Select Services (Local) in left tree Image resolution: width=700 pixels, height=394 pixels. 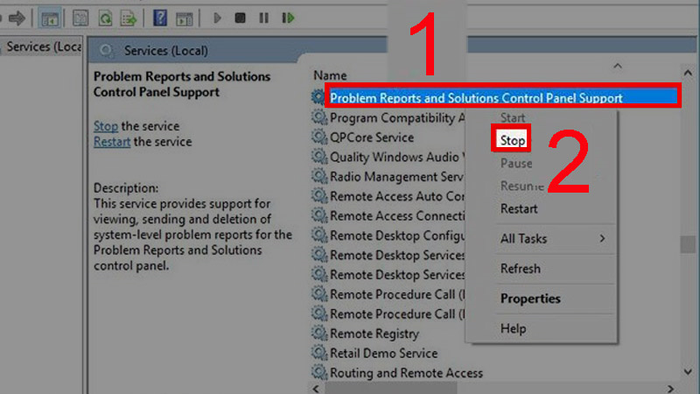pos(43,46)
